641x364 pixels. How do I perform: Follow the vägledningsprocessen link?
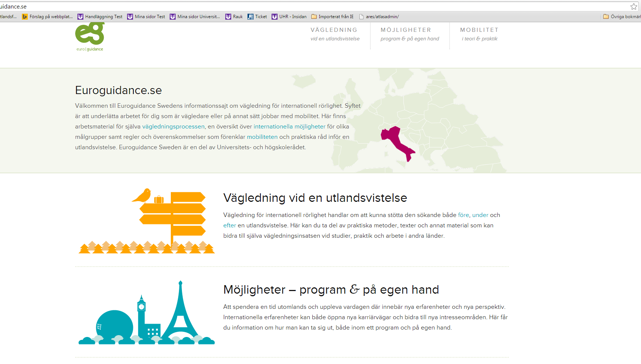[173, 127]
